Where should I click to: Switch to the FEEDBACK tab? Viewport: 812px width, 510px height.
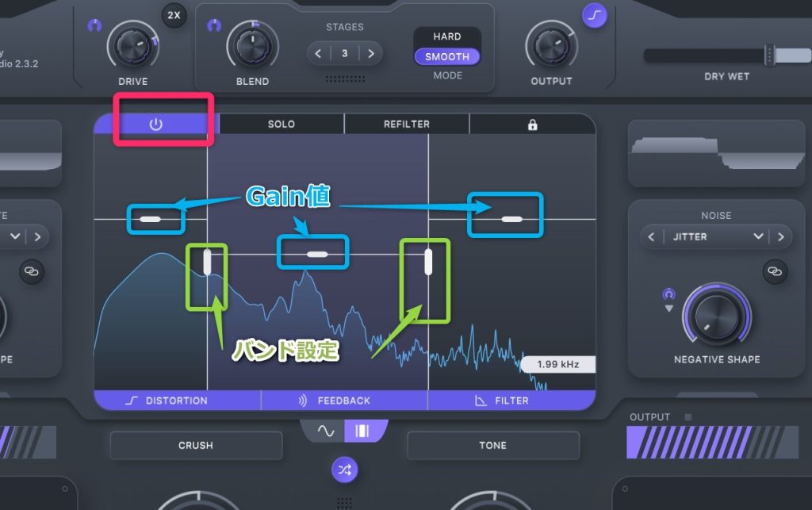[344, 401]
